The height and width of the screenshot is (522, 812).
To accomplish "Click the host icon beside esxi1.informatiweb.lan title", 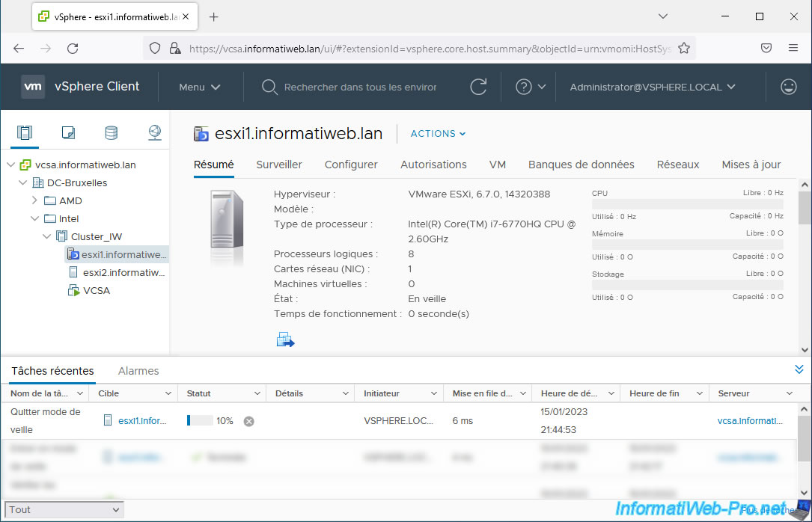I will coord(201,134).
